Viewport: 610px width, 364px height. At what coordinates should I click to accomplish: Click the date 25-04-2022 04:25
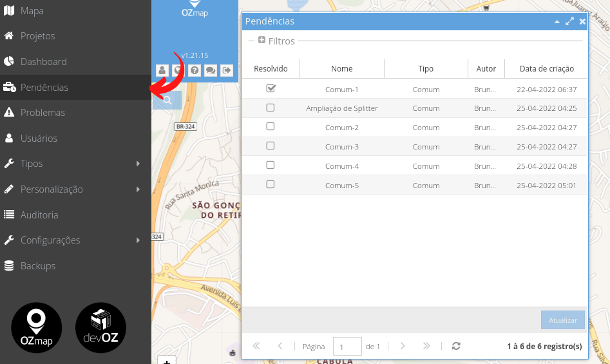[x=547, y=108]
